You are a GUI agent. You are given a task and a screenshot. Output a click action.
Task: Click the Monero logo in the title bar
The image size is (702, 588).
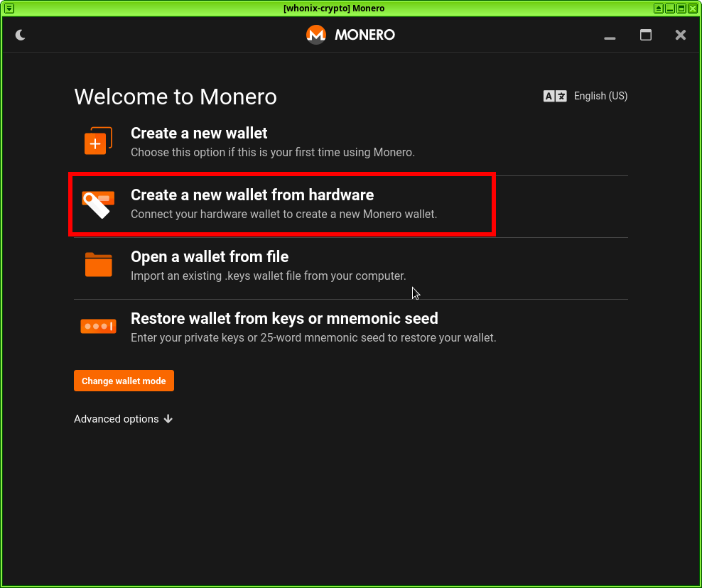point(316,35)
